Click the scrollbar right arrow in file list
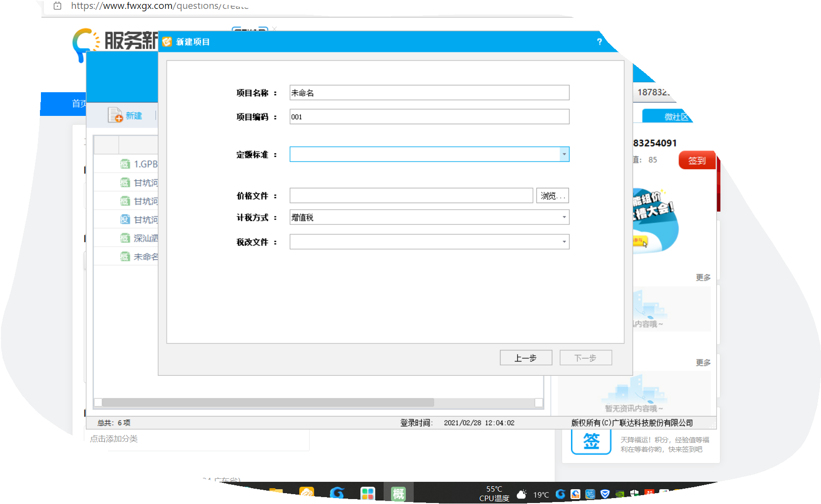Image resolution: width=821 pixels, height=504 pixels. pos(539,402)
